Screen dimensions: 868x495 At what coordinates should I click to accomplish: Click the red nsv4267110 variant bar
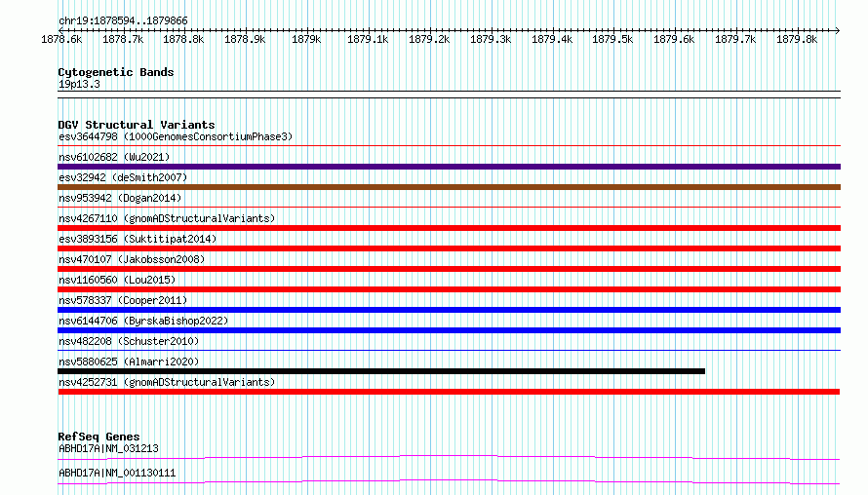pos(449,228)
